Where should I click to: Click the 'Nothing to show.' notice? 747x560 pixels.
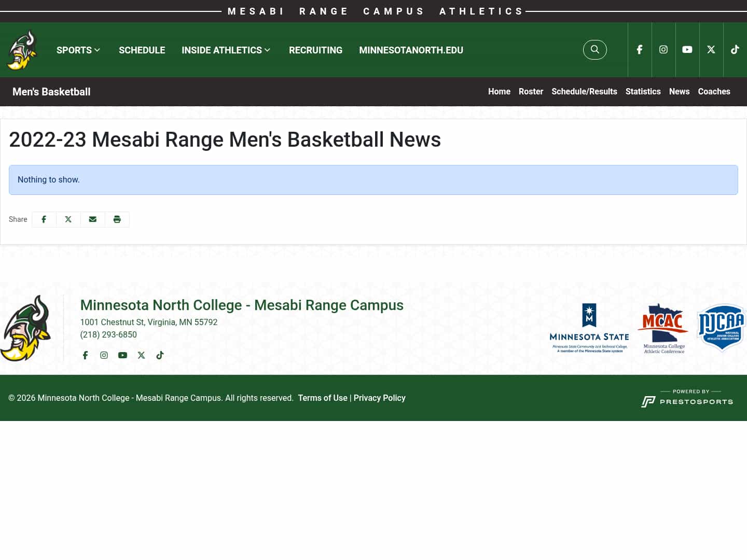pyautogui.click(x=374, y=180)
